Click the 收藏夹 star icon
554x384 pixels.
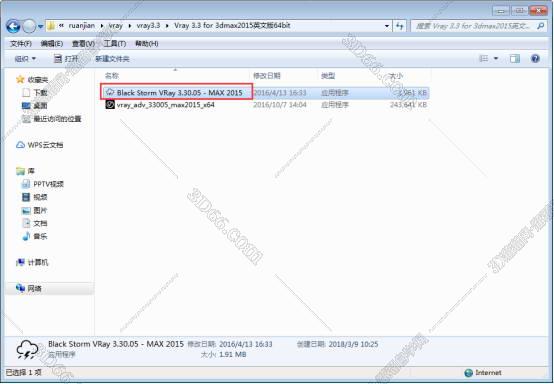pyautogui.click(x=20, y=79)
